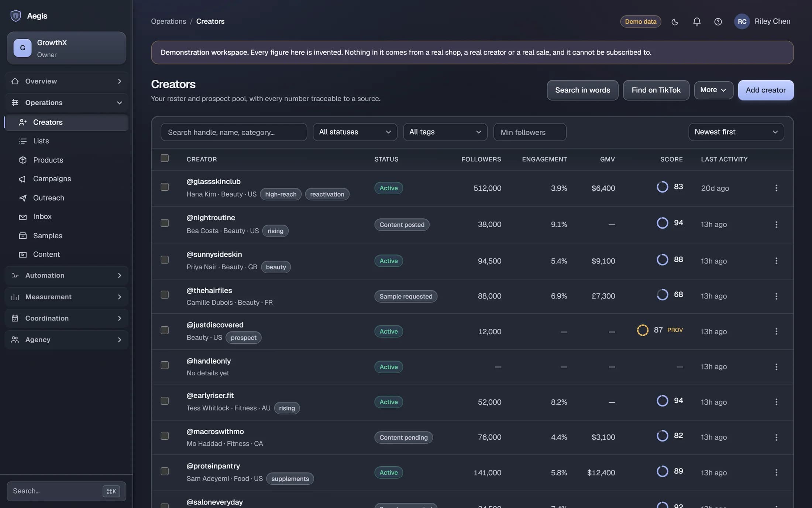Viewport: 812px width, 508px height.
Task: Open the More actions dropdown
Action: coord(713,90)
